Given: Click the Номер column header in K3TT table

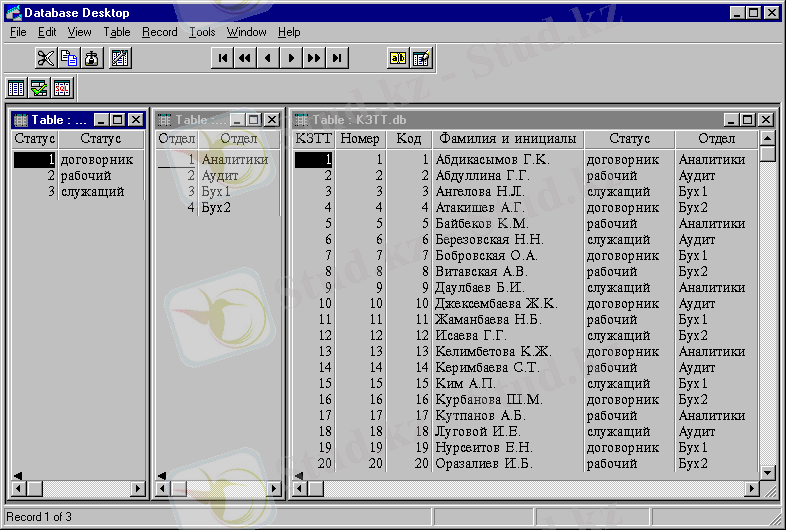Looking at the screenshot, I should 360,139.
